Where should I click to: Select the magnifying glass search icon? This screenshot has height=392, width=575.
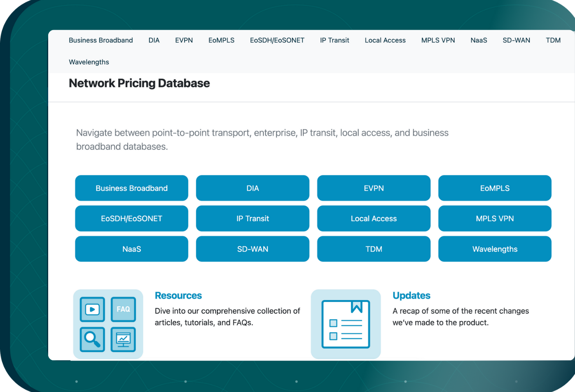tap(92, 340)
